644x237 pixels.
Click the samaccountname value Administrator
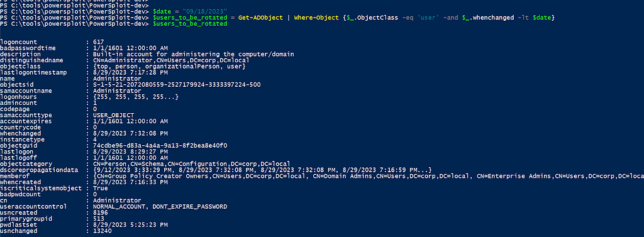point(117,91)
